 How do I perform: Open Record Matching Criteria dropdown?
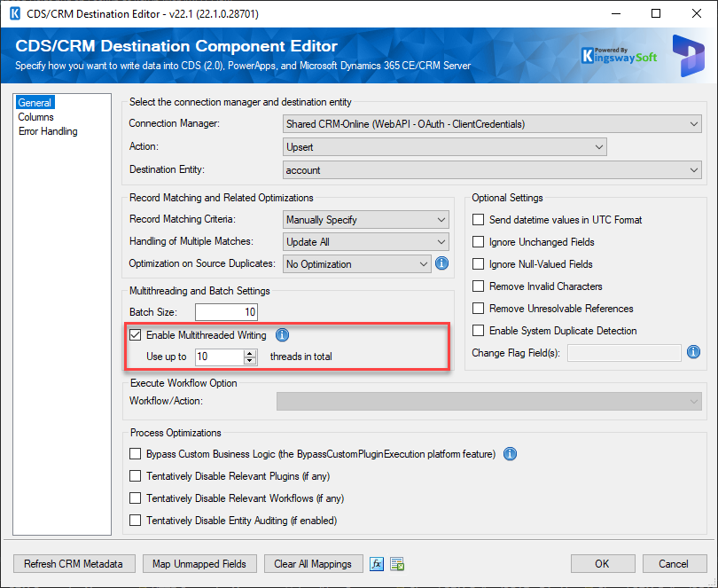(365, 220)
